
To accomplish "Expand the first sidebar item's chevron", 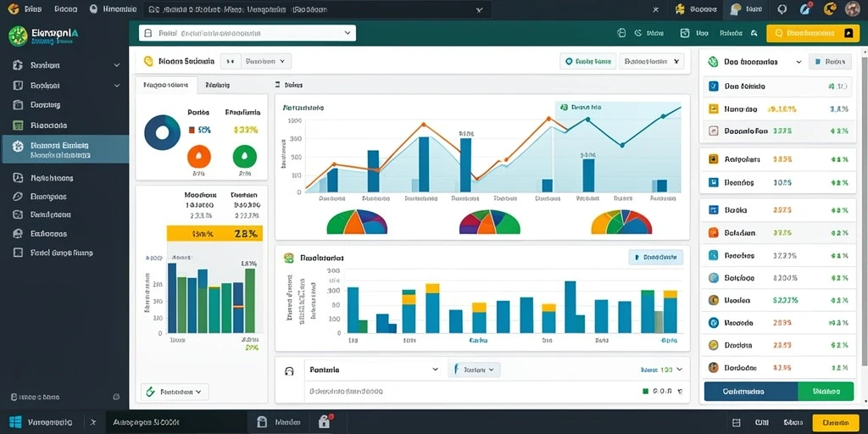I will tap(117, 65).
